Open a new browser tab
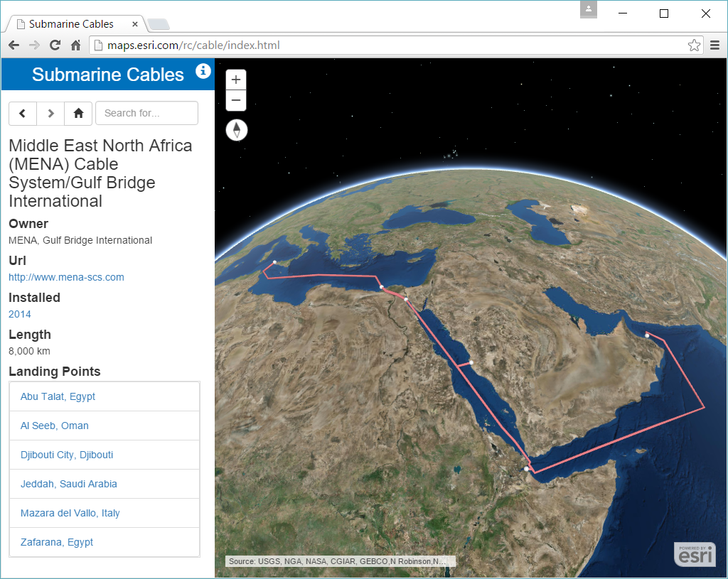This screenshot has height=579, width=728. (159, 24)
